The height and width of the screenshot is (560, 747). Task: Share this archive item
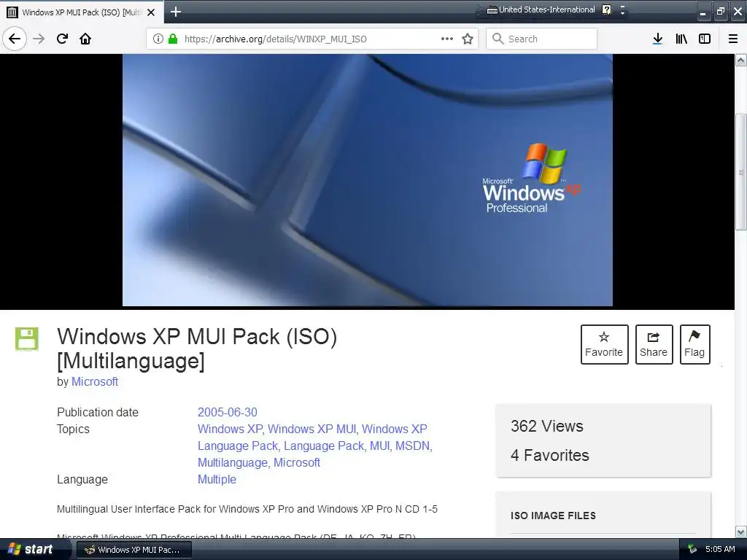[x=654, y=344]
